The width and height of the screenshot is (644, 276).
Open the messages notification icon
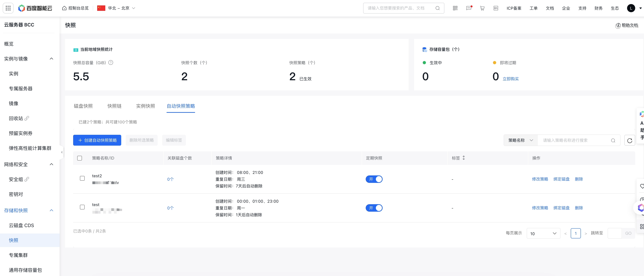(469, 8)
